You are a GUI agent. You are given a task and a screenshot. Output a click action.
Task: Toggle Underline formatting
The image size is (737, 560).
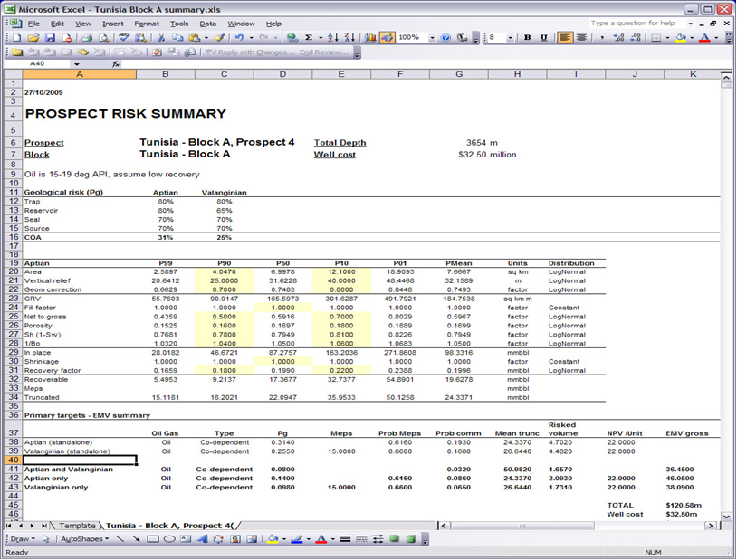point(544,38)
